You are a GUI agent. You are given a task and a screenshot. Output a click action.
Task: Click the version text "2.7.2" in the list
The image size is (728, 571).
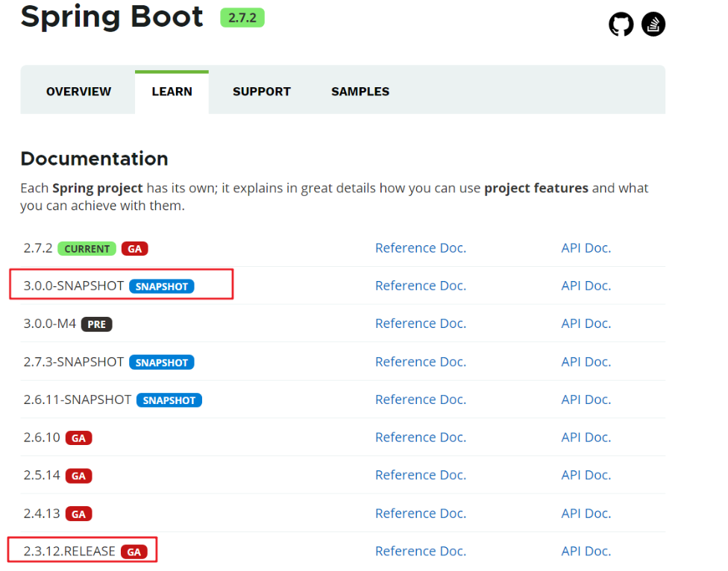point(38,248)
